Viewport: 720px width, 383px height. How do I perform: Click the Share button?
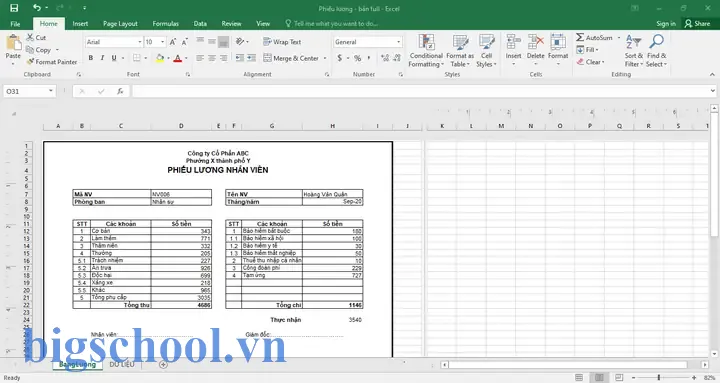tap(697, 23)
